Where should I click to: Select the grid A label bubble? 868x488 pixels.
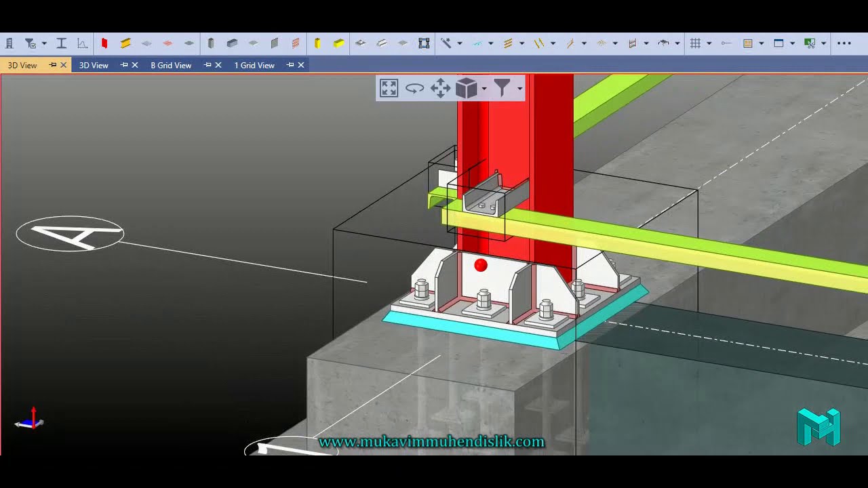70,234
